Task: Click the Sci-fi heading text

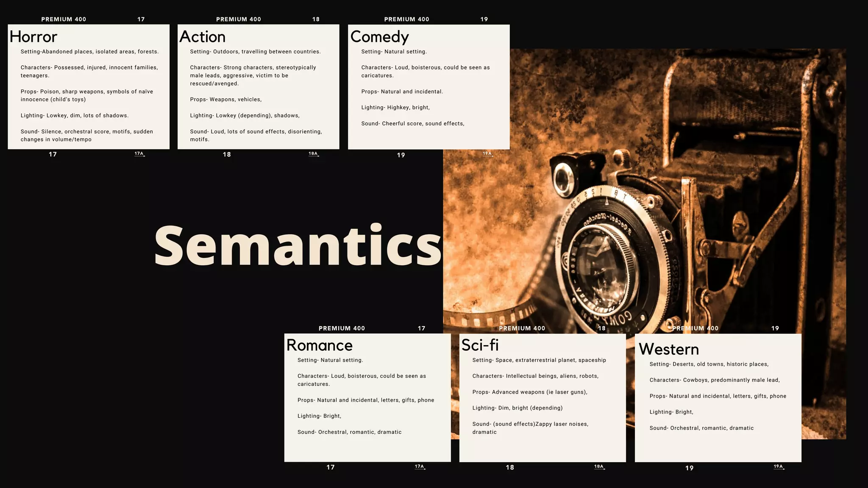Action: [x=480, y=345]
